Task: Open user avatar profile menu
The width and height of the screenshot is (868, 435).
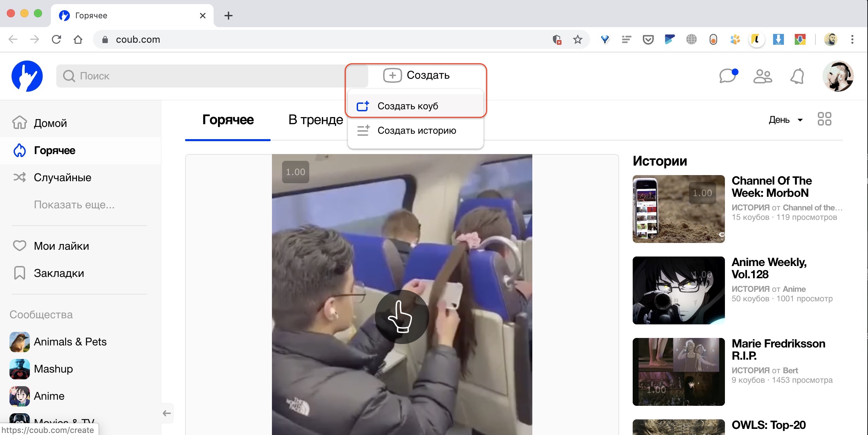Action: (838, 76)
